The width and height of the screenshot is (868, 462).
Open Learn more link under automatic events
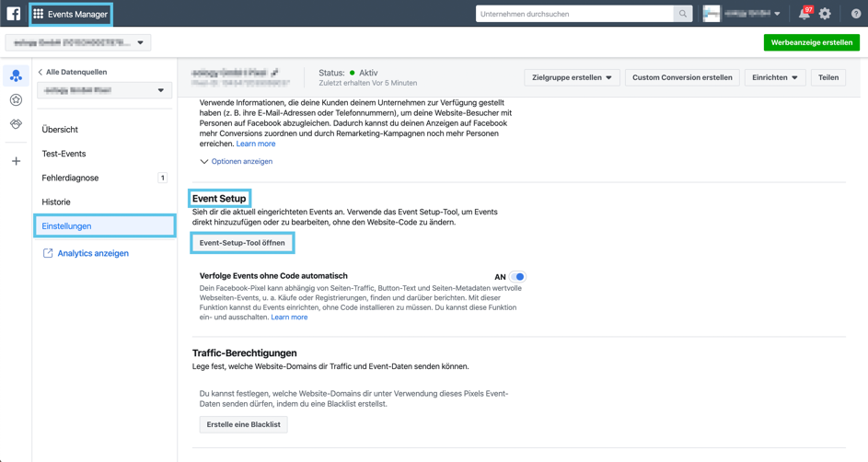coord(289,317)
